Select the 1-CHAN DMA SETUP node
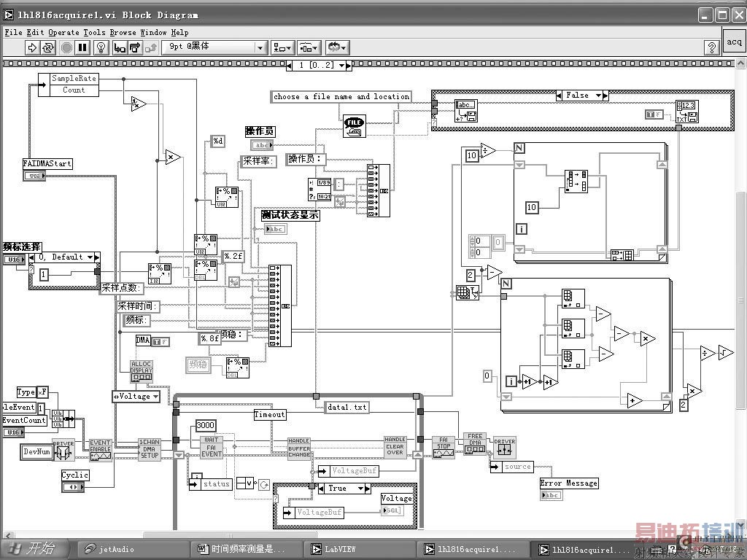The width and height of the screenshot is (747, 560). click(149, 449)
